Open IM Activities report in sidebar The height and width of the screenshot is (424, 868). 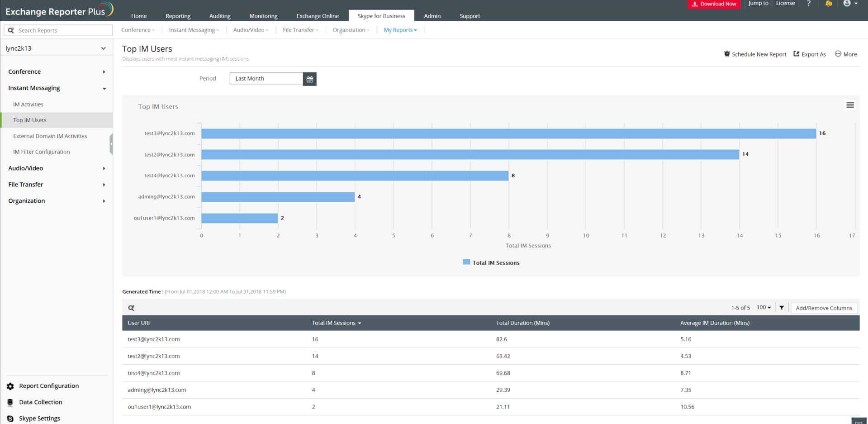[28, 105]
